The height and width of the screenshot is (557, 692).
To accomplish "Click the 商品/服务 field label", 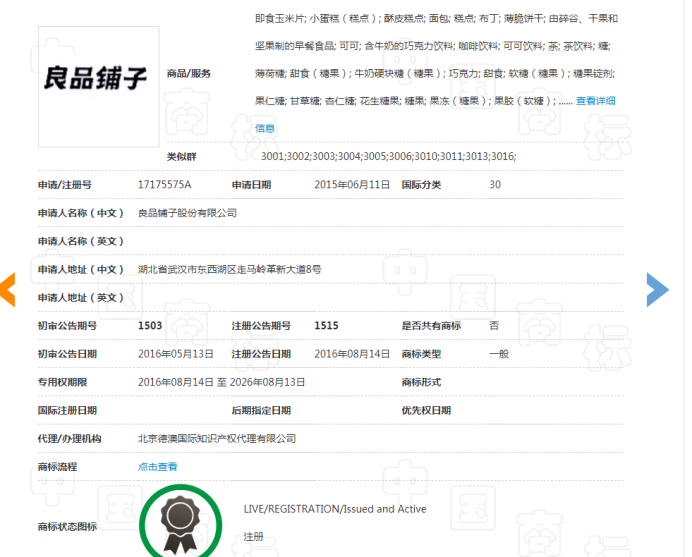I will pyautogui.click(x=189, y=73).
